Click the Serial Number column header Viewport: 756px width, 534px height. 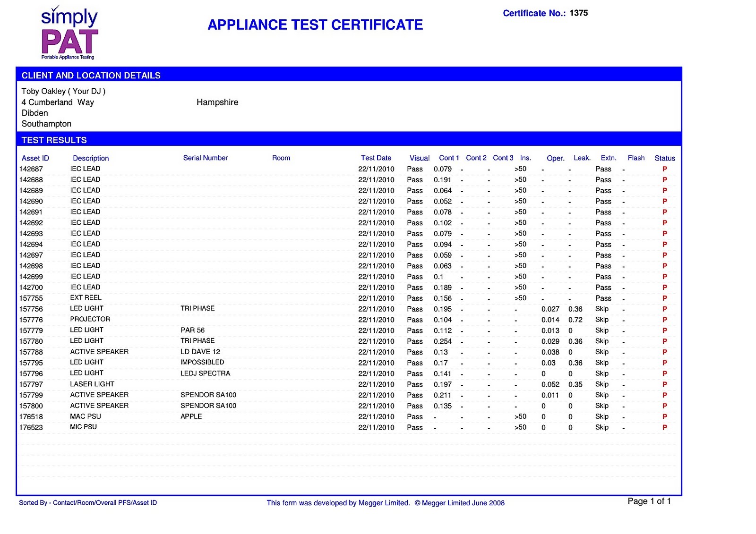click(206, 158)
